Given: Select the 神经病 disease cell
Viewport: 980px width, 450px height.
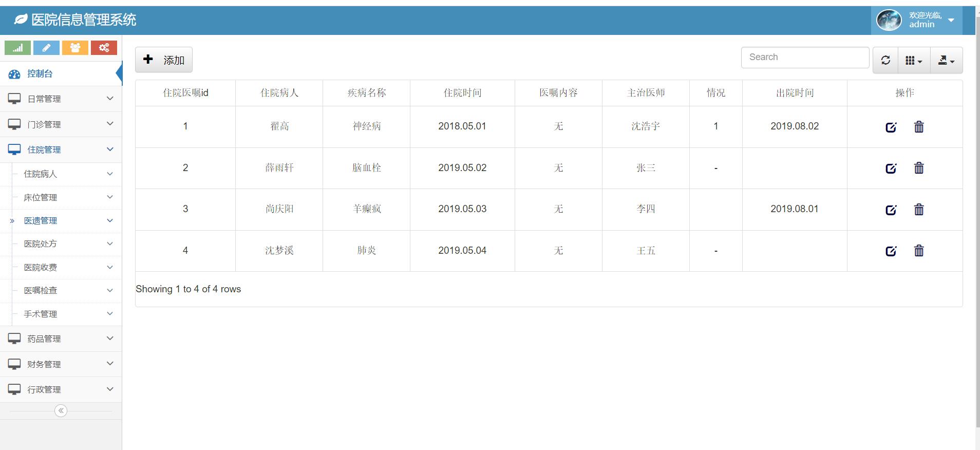Looking at the screenshot, I should [x=367, y=126].
